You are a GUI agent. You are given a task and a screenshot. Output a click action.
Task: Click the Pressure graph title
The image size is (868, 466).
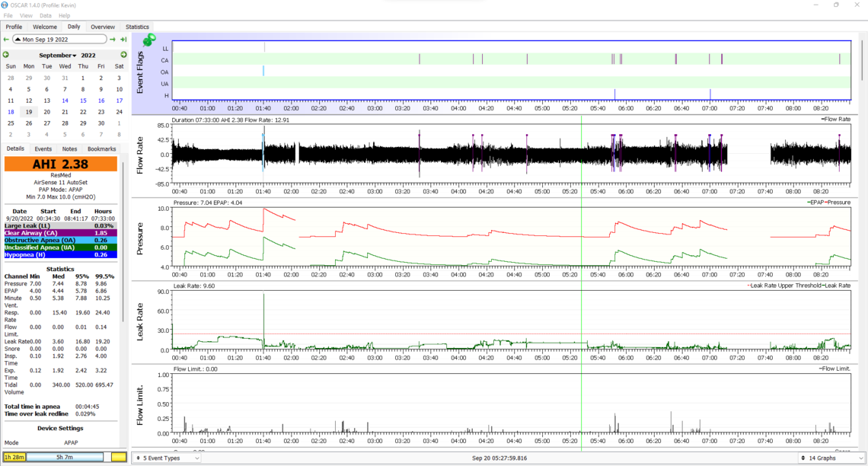tap(139, 238)
